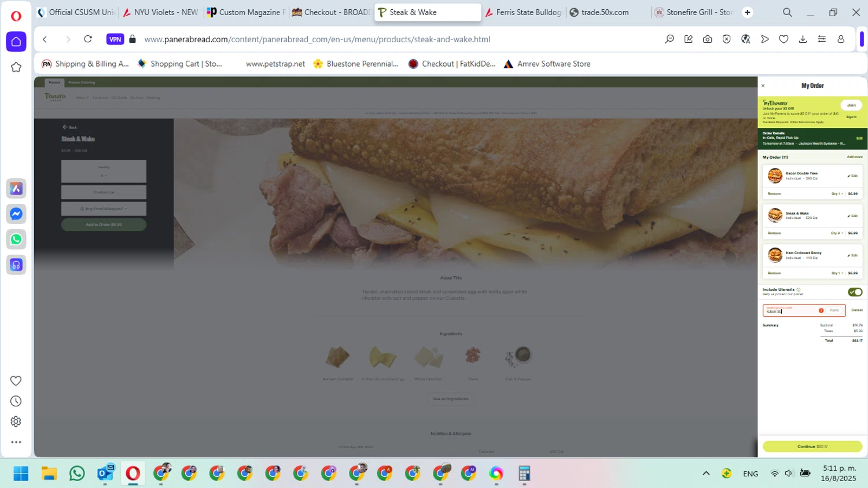Close the My Order panel
This screenshot has width=868, height=488.
763,86
